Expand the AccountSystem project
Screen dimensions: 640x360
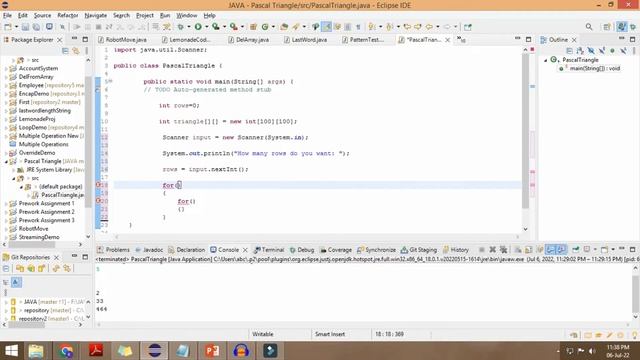(6, 69)
